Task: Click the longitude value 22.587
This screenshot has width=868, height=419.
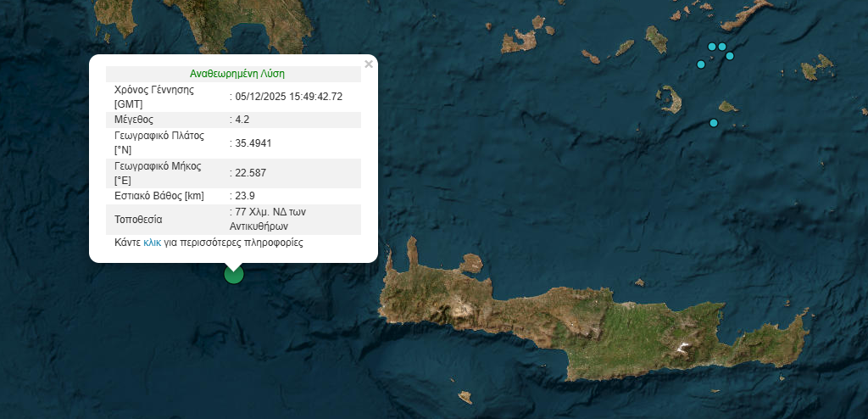Action: click(x=251, y=173)
